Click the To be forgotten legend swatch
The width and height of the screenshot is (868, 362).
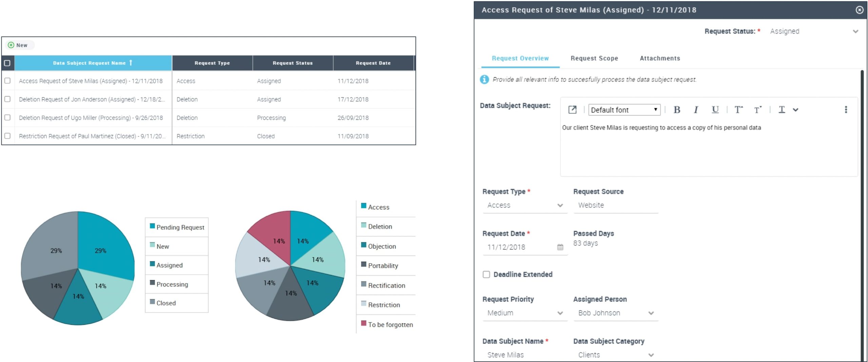click(x=363, y=323)
